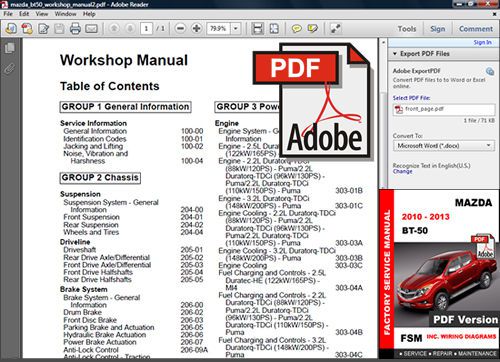Open the Attachments paperclip panel icon

[10, 68]
